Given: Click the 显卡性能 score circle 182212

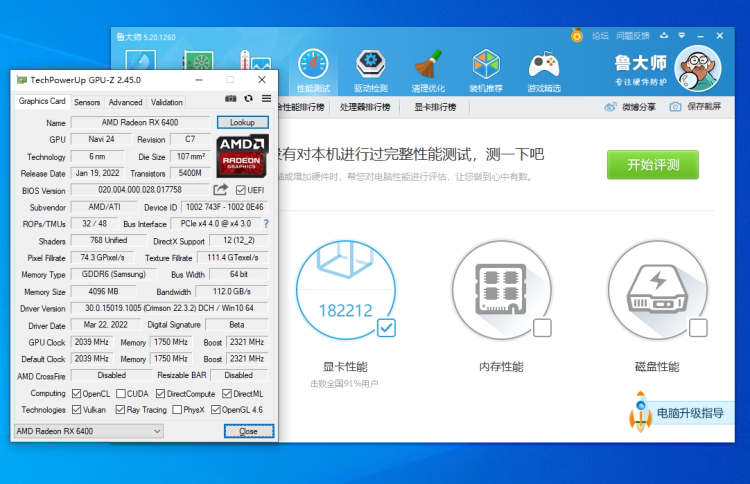Looking at the screenshot, I should pyautogui.click(x=345, y=290).
